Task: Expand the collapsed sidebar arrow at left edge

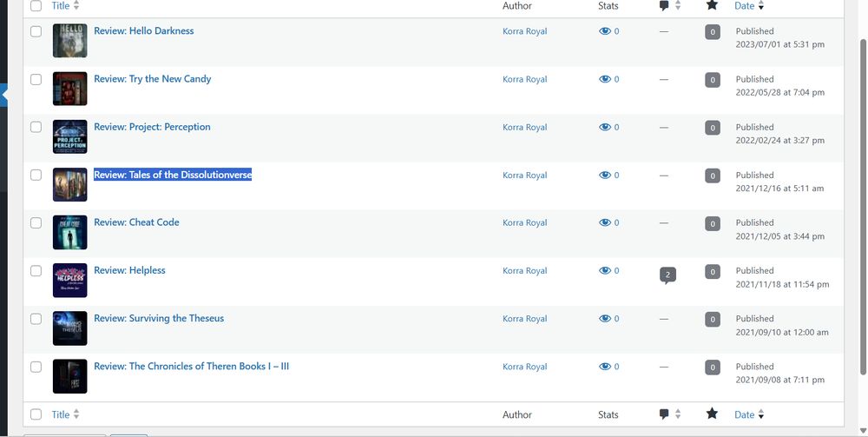Action: click(3, 95)
